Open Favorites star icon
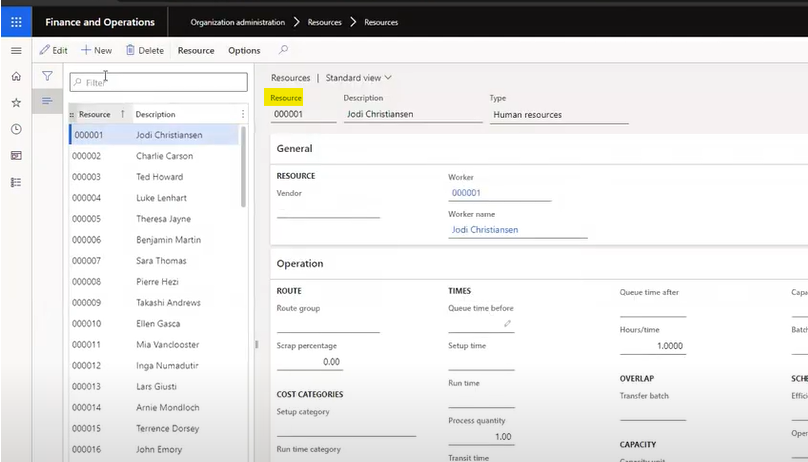The height and width of the screenshot is (462, 808). pyautogui.click(x=16, y=102)
